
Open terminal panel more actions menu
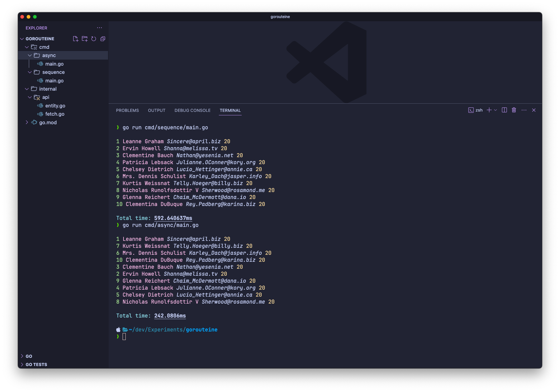click(524, 110)
